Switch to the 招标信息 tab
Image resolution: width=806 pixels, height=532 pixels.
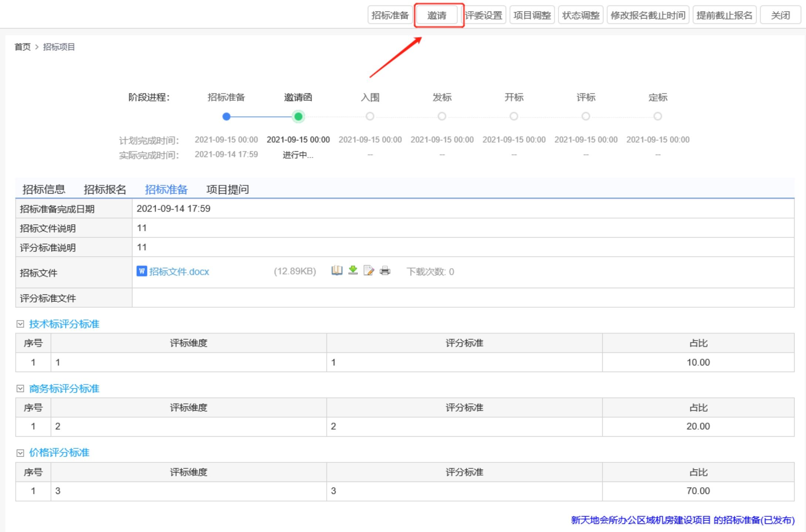[x=44, y=190]
